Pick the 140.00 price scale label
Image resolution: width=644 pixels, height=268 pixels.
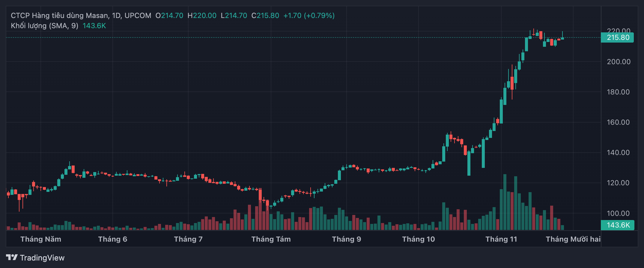(x=619, y=153)
